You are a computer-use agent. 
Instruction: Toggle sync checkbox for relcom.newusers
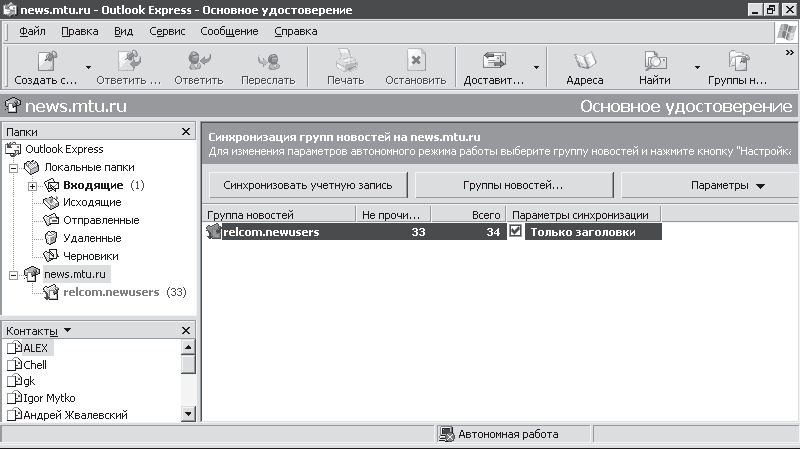(515, 231)
